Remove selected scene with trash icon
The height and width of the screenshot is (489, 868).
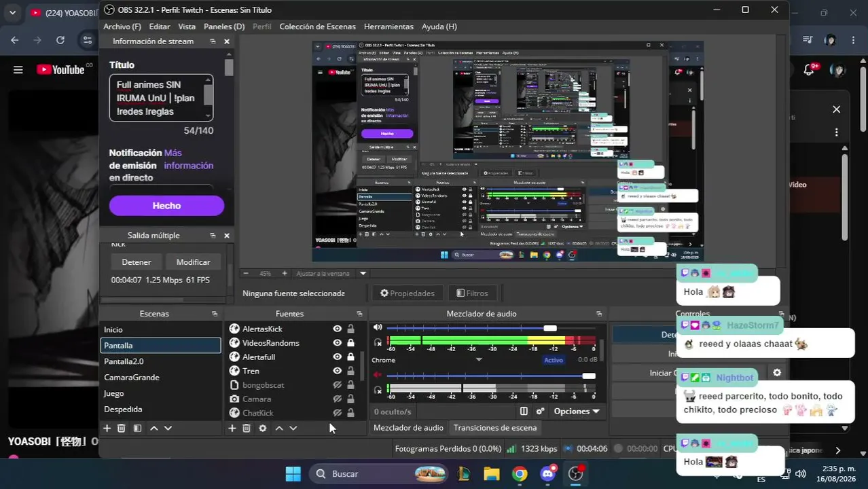point(121,428)
